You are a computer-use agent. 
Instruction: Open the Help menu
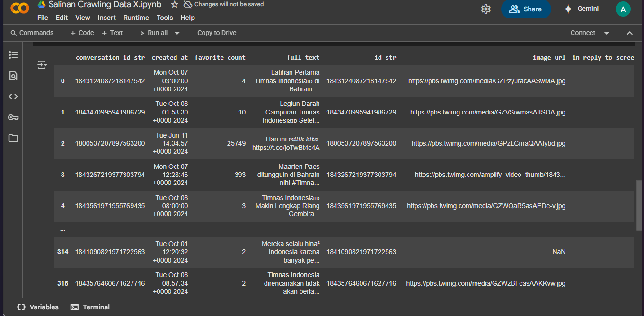[188, 18]
